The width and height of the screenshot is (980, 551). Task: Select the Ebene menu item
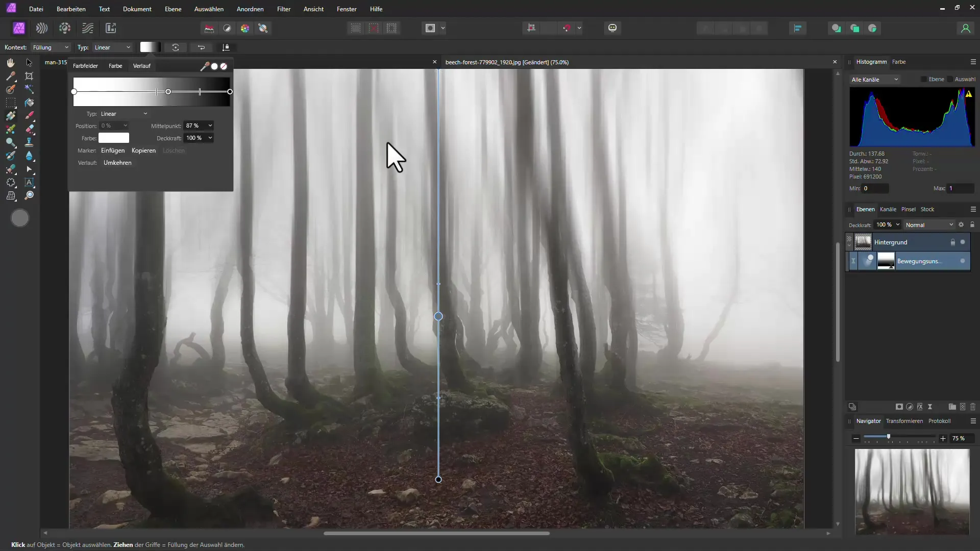click(x=173, y=9)
